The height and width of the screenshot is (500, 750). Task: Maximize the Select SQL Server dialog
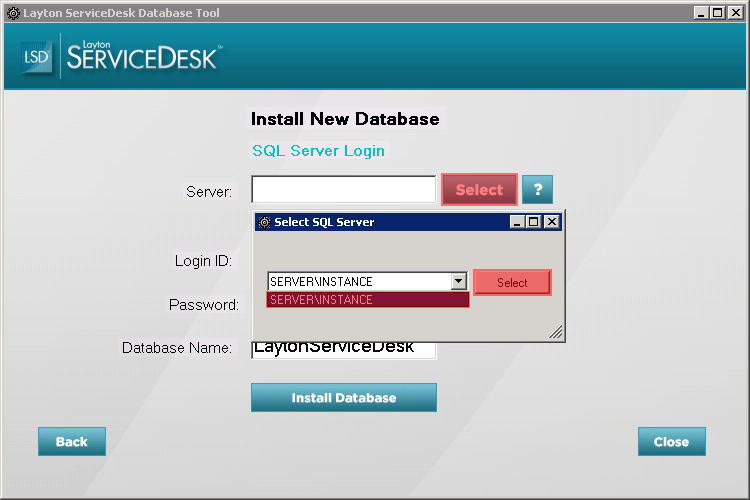[x=533, y=222]
